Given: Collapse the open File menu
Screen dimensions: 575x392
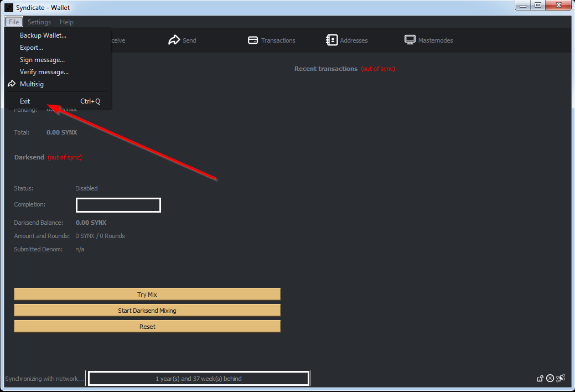Looking at the screenshot, I should [14, 22].
